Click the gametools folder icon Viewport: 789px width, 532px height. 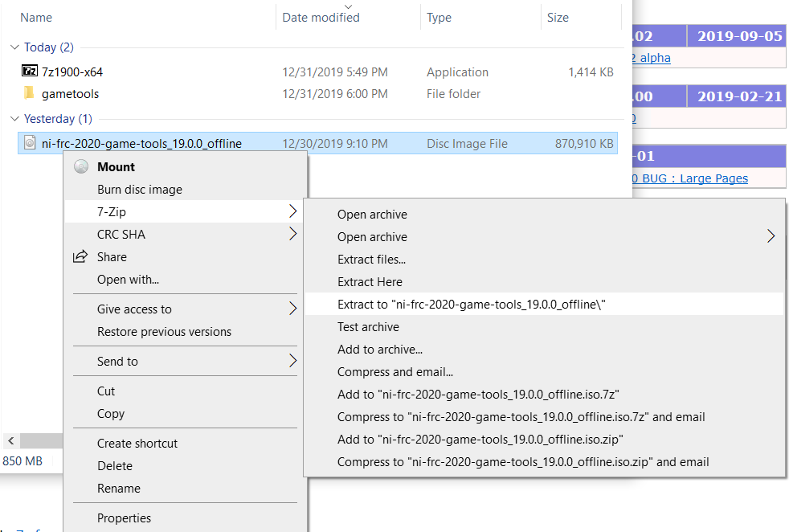[x=30, y=93]
